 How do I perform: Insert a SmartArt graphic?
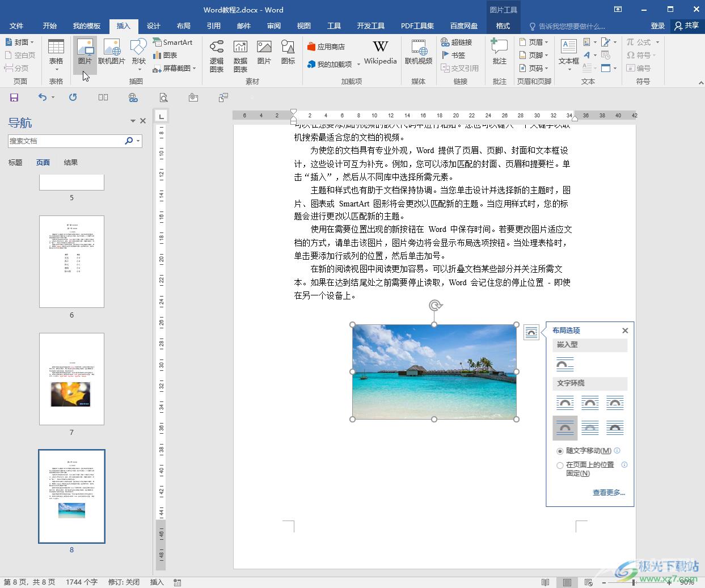(172, 42)
